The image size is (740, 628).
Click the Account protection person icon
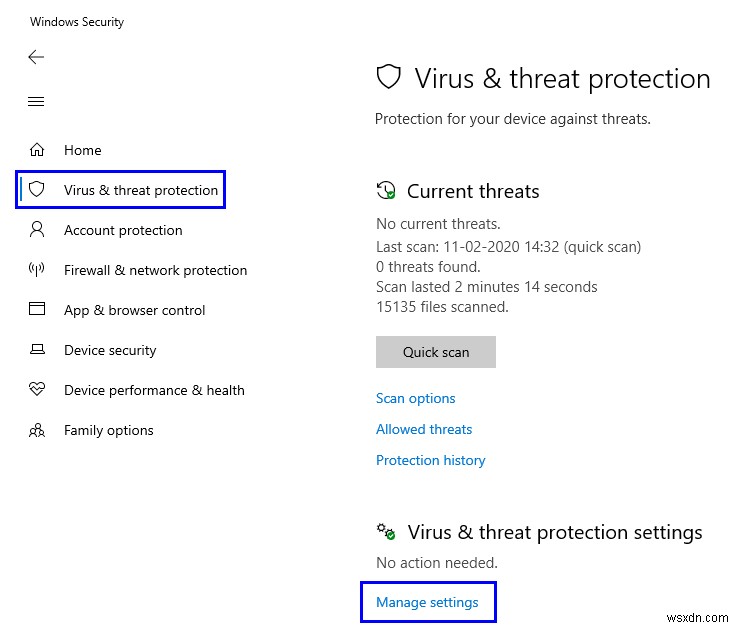[x=37, y=230]
